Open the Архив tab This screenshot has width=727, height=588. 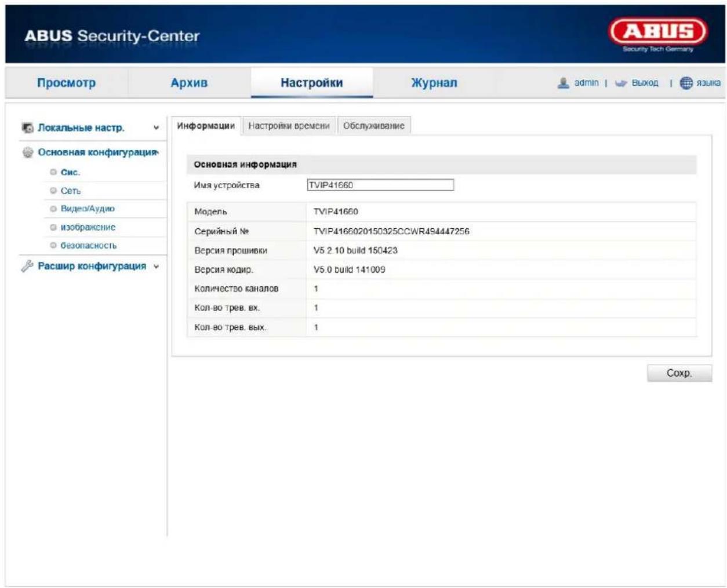pos(189,83)
